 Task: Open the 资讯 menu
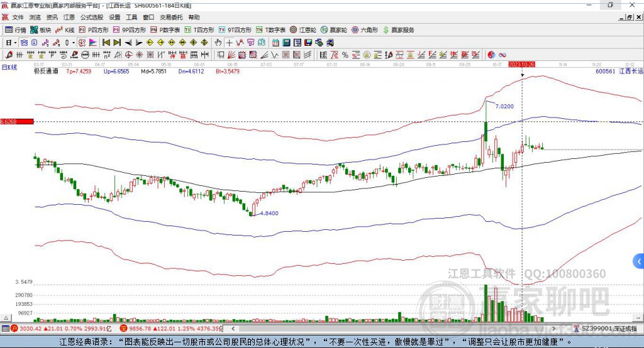(52, 17)
